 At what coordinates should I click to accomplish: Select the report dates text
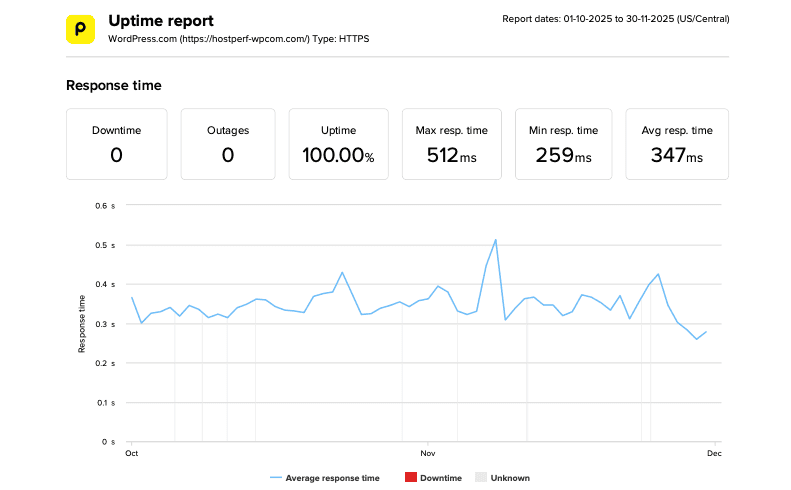click(x=615, y=19)
